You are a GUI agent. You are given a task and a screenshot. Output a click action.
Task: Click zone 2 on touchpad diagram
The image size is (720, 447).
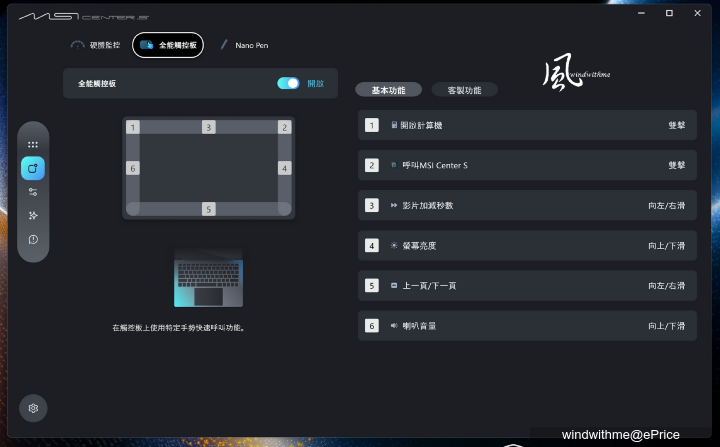click(x=285, y=127)
